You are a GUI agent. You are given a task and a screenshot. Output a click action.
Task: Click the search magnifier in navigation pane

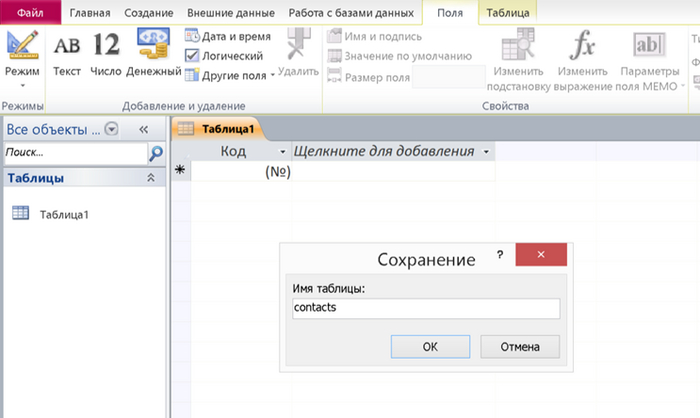pos(156,153)
